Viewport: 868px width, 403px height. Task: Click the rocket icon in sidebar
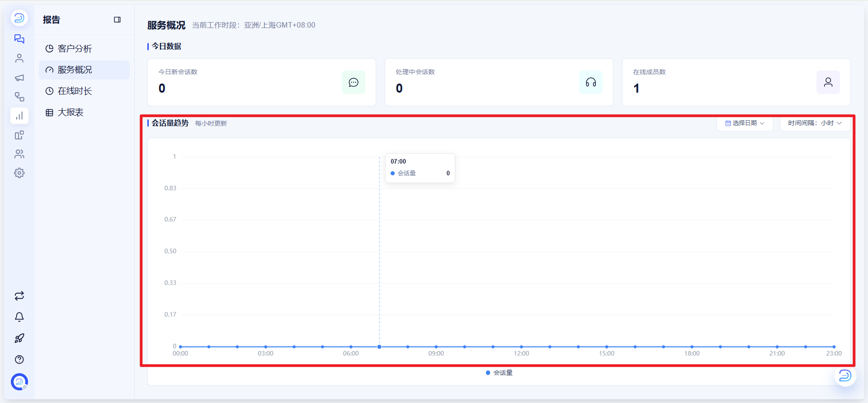(19, 338)
